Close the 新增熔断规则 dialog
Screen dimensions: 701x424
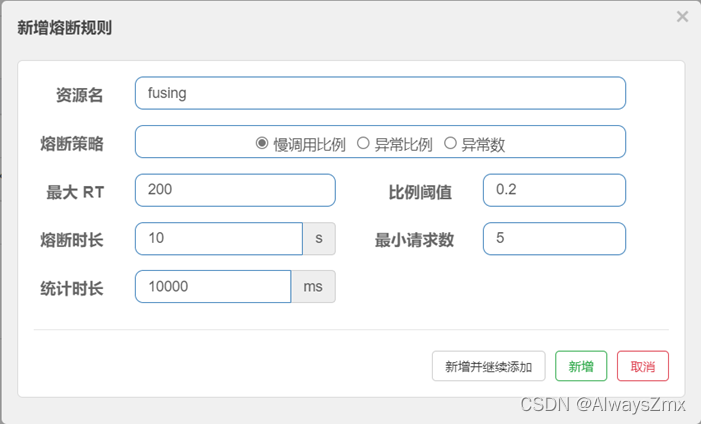click(682, 17)
